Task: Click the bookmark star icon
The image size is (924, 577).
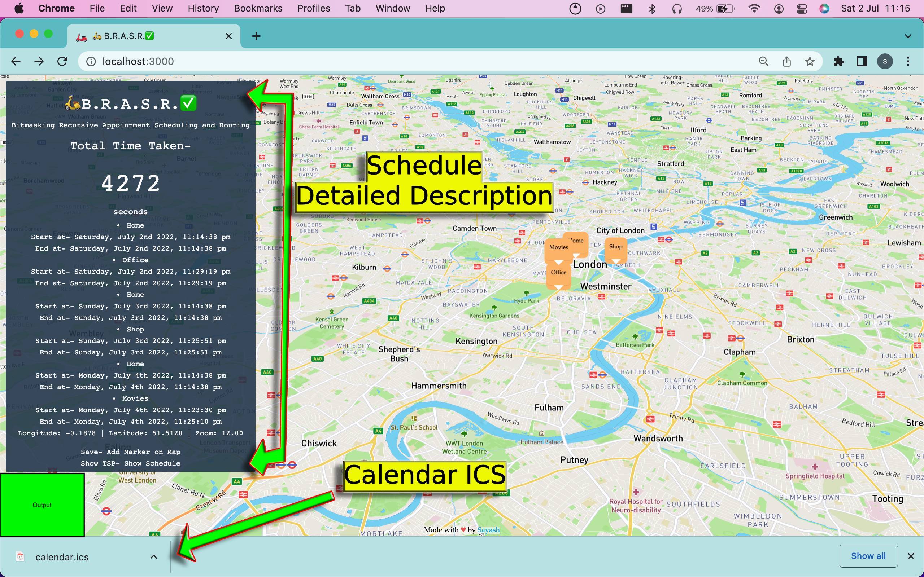Action: pyautogui.click(x=810, y=61)
